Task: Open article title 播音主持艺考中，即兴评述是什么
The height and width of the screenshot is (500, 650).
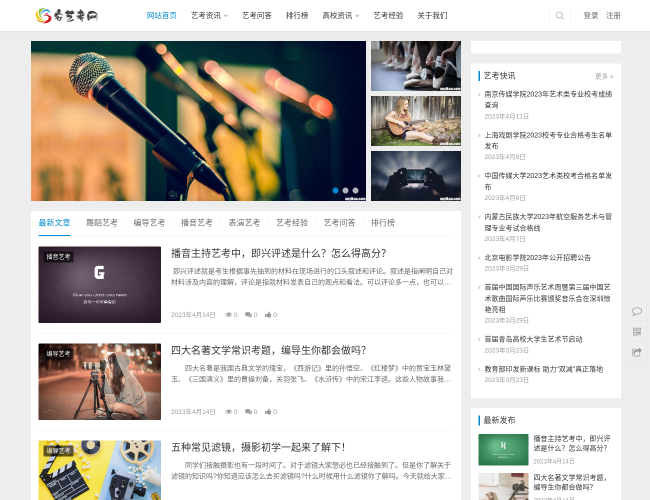Action: pyautogui.click(x=279, y=253)
